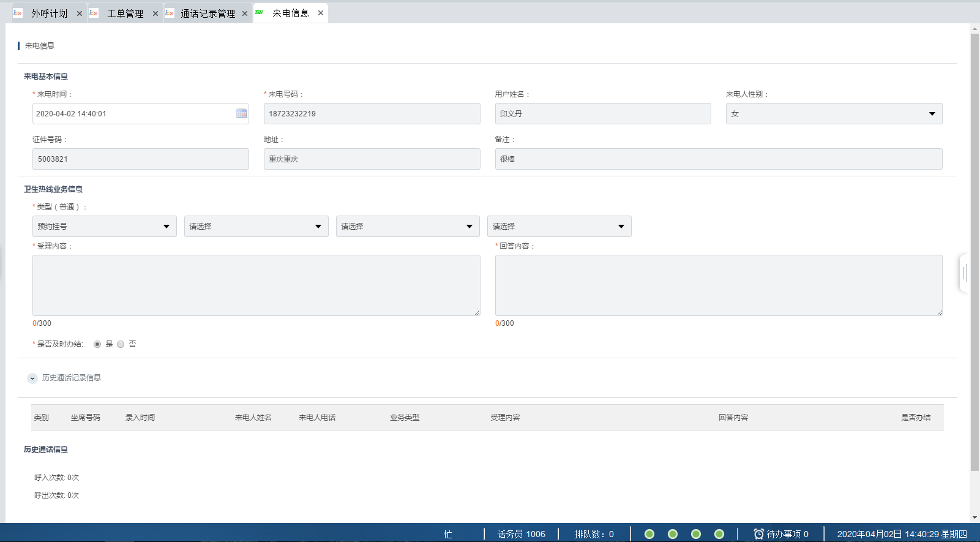The height and width of the screenshot is (542, 980).
Task: Click the scrollbar down arrow
Action: [974, 518]
